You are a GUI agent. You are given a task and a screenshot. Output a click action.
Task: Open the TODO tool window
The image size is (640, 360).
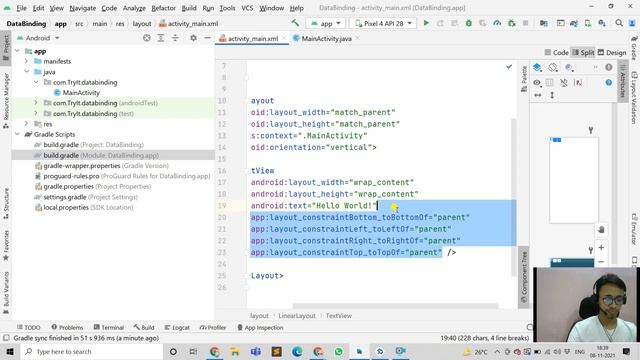29,327
